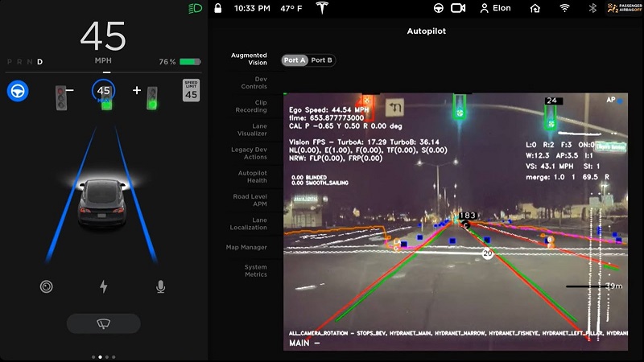The height and width of the screenshot is (362, 644).
Task: Open the dashcam camera icon in top bar
Action: [458, 8]
